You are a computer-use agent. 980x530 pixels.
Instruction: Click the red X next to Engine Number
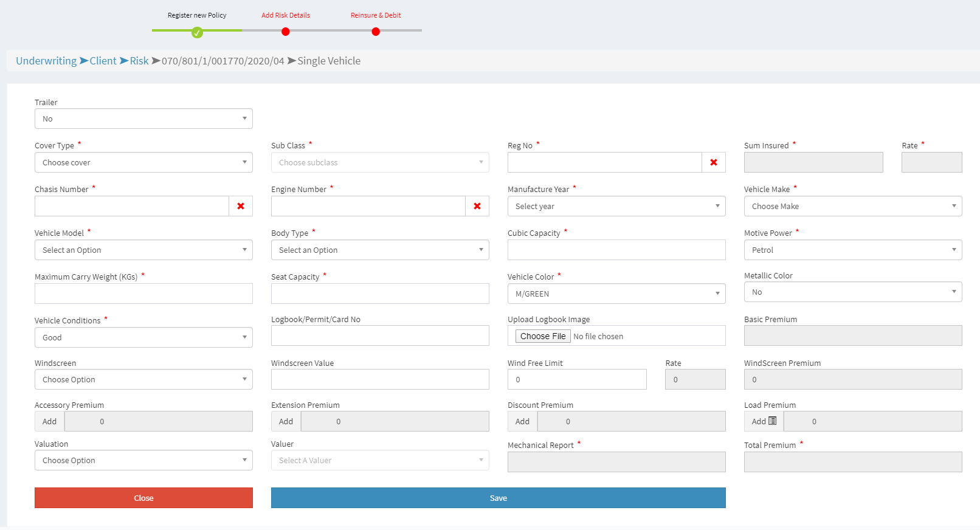(x=477, y=206)
